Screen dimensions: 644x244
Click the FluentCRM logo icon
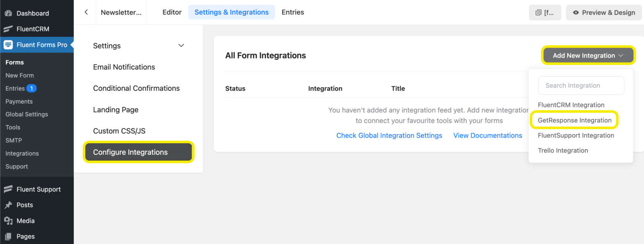pyautogui.click(x=8, y=29)
